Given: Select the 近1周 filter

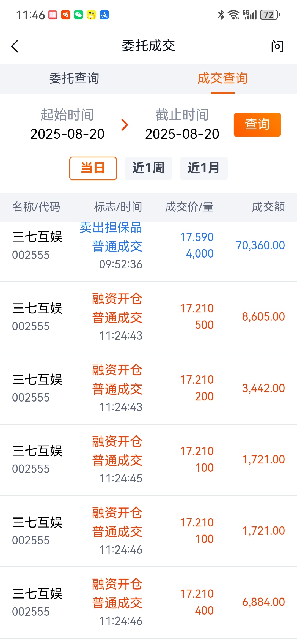Looking at the screenshot, I should tap(148, 168).
